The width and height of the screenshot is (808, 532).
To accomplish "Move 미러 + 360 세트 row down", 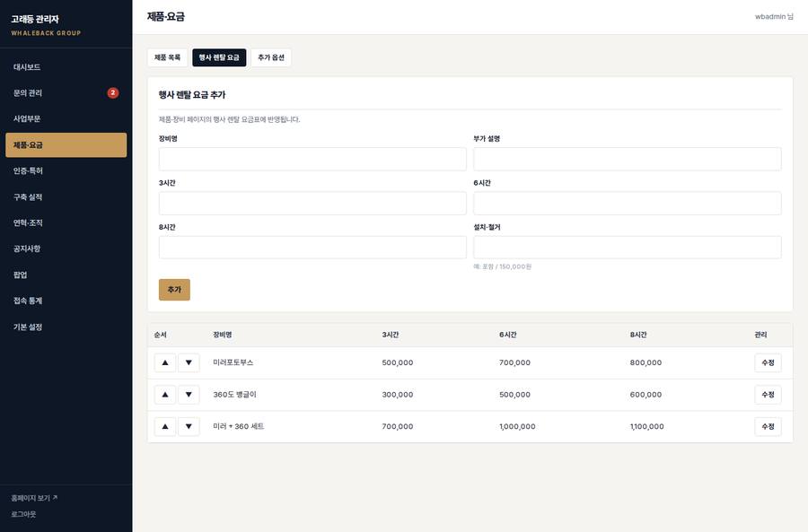I will coord(189,426).
